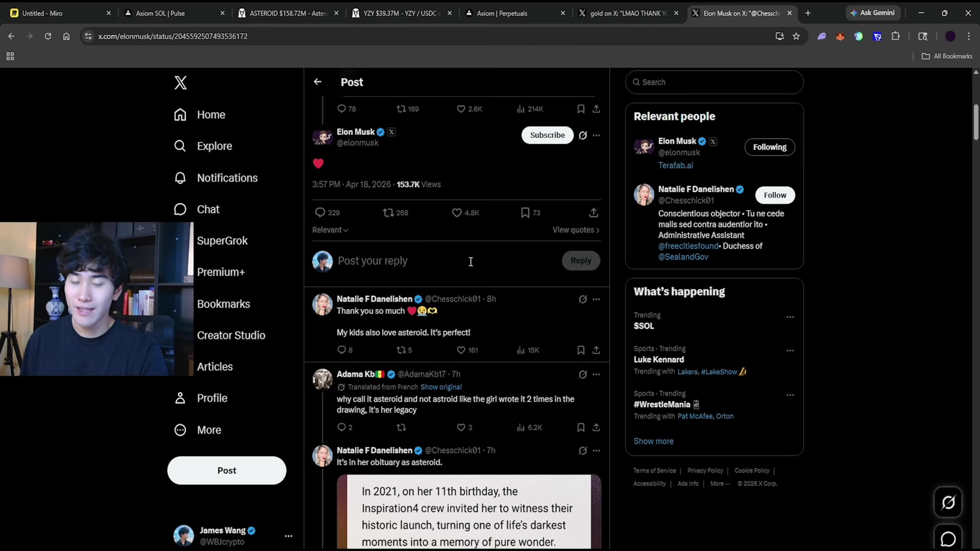Bookmark this page with the star icon

(x=796, y=36)
